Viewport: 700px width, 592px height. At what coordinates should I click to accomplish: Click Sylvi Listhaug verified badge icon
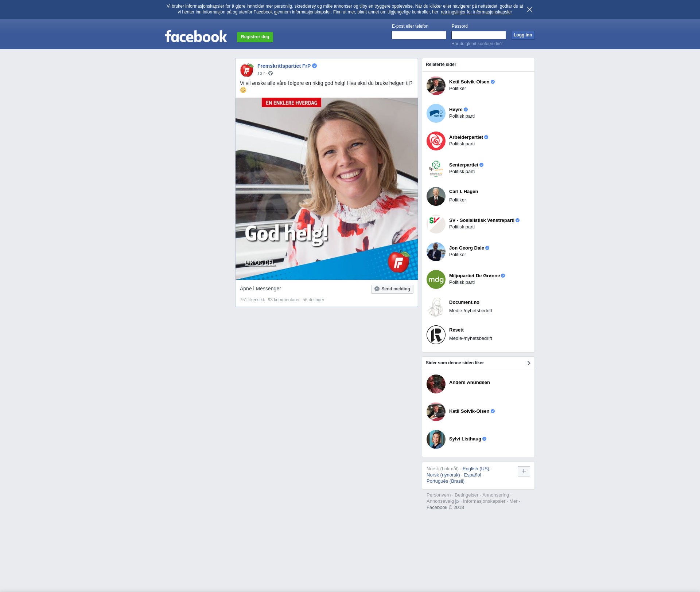pyautogui.click(x=484, y=439)
